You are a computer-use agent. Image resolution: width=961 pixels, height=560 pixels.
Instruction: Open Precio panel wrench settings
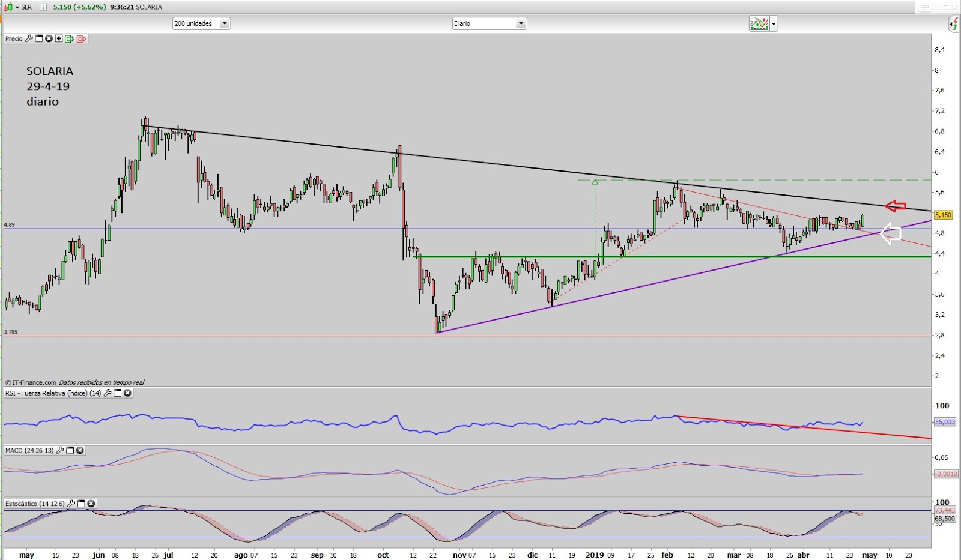[x=29, y=38]
